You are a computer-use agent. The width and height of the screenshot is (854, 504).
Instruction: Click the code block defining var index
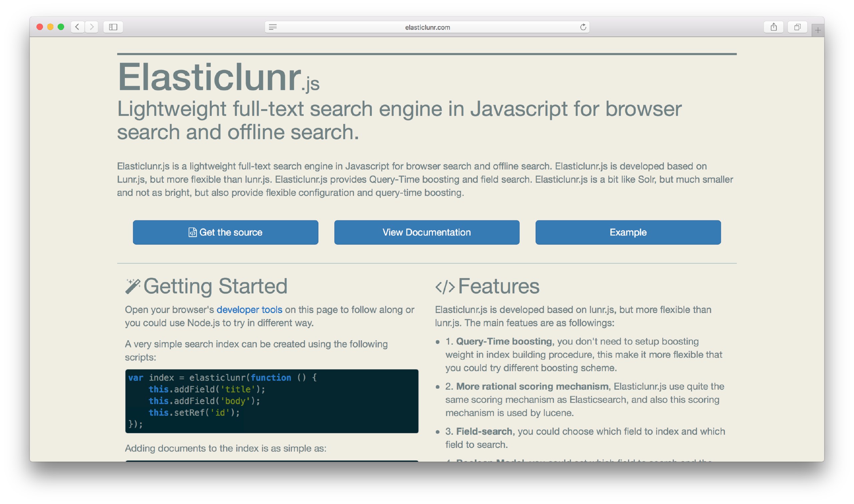coord(272,401)
